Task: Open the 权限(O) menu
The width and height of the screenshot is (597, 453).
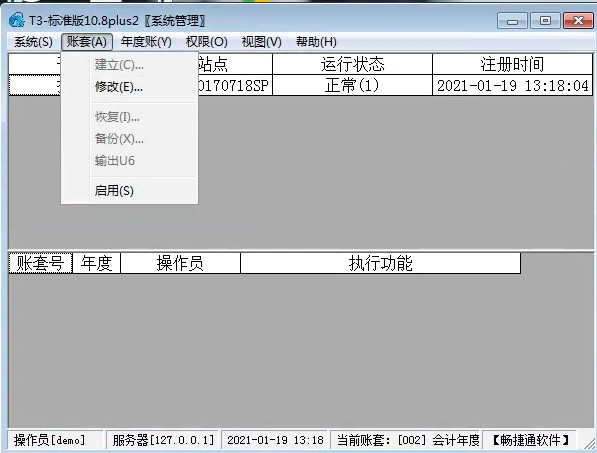Action: [206, 41]
